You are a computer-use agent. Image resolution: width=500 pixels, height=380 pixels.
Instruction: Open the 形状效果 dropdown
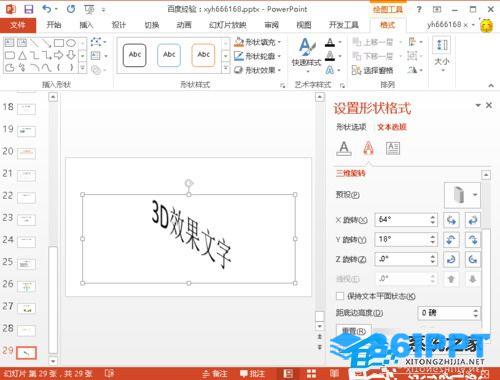pos(258,70)
